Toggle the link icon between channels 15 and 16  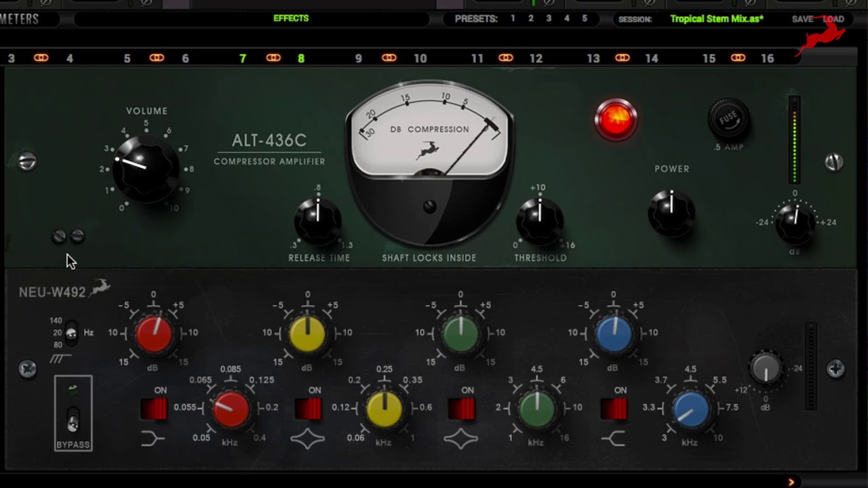[738, 58]
